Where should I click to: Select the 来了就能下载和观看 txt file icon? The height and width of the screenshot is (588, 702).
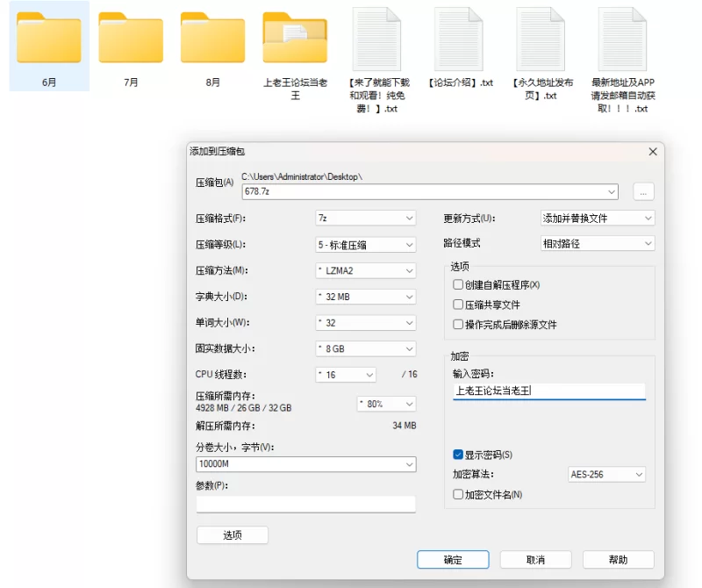[377, 39]
